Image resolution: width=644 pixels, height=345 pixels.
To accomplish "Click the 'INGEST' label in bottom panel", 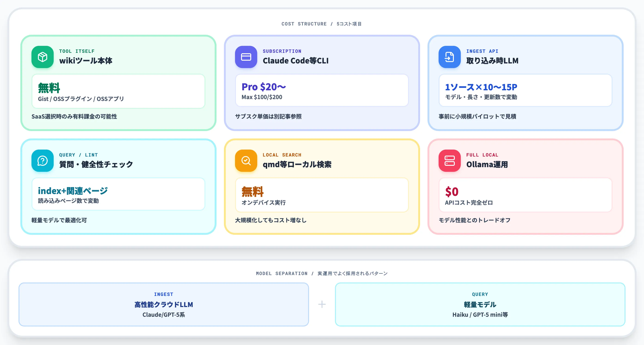I will pyautogui.click(x=164, y=294).
